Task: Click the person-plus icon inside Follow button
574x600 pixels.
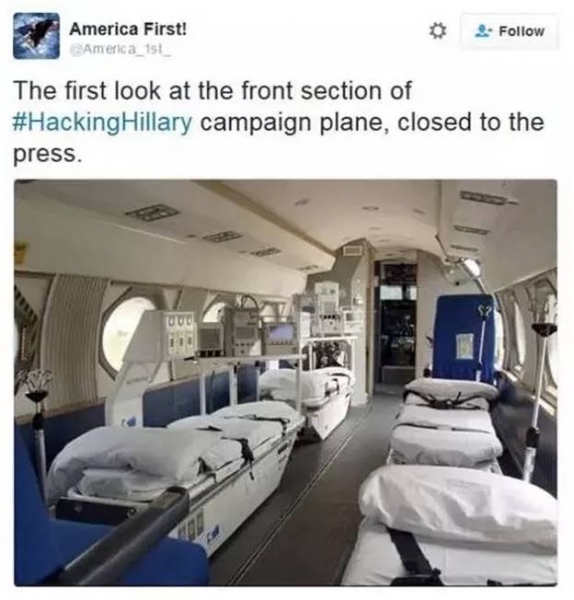Action: (x=484, y=31)
